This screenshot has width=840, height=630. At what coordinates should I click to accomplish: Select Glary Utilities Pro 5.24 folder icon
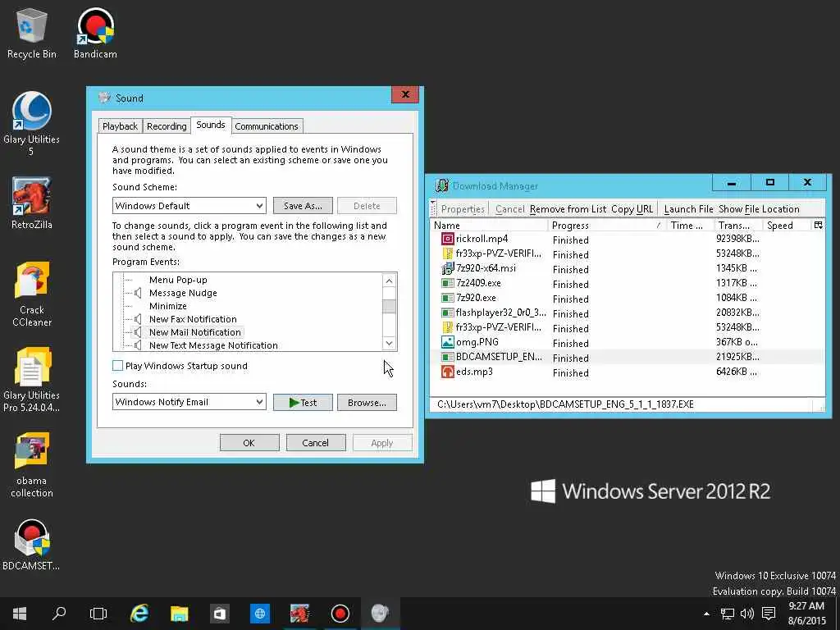coord(32,379)
